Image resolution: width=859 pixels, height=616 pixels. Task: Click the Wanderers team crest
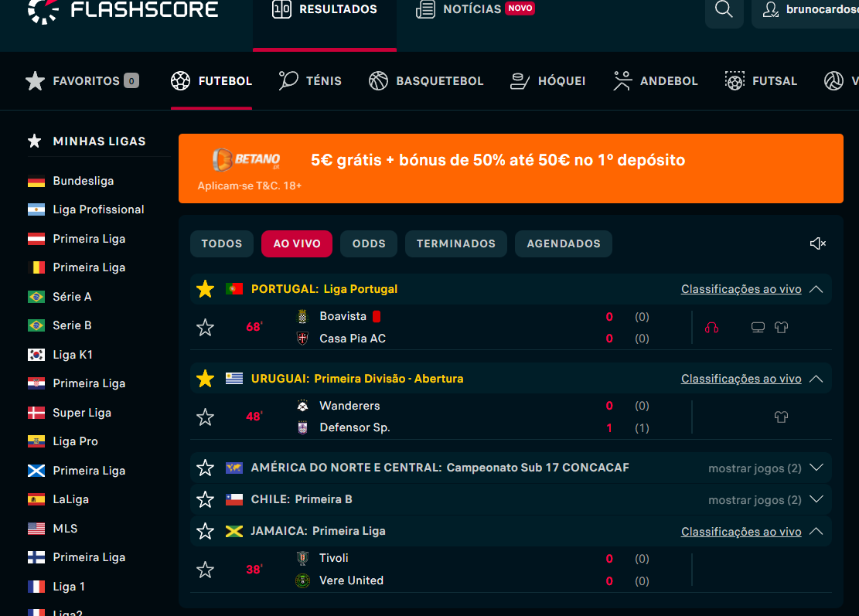tap(302, 406)
